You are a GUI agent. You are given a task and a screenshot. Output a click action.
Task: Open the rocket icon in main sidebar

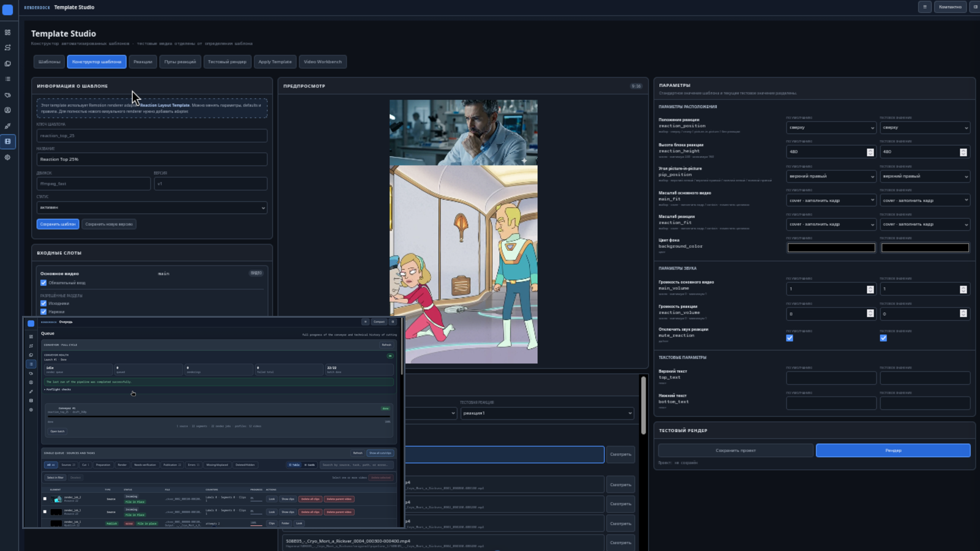[x=8, y=126]
